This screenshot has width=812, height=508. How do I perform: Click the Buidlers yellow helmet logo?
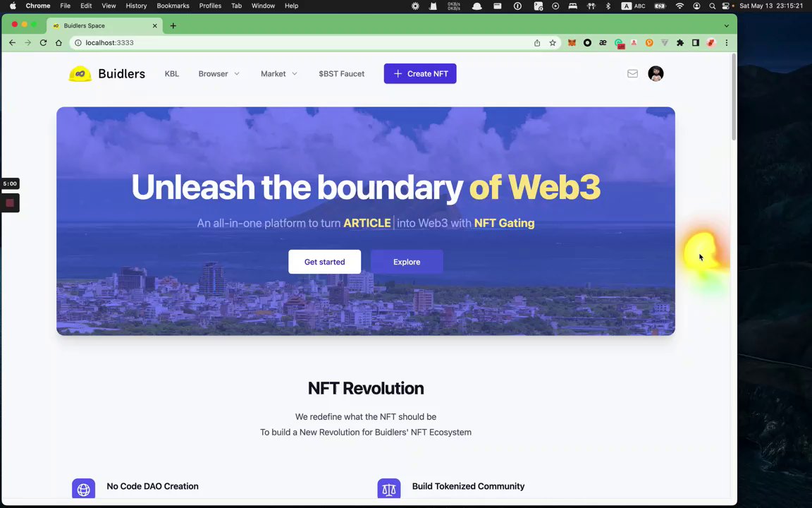pos(80,73)
